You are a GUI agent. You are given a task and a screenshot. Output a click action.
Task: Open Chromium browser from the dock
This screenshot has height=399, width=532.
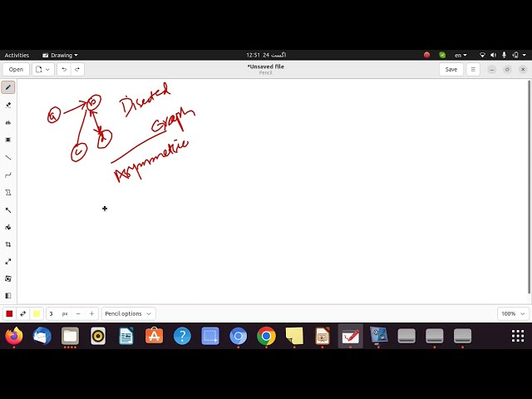coord(239,336)
